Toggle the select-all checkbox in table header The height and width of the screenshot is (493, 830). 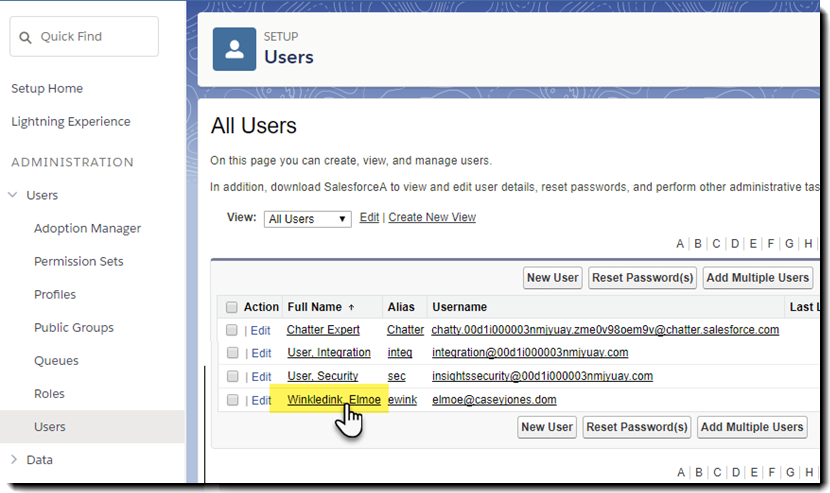(232, 307)
